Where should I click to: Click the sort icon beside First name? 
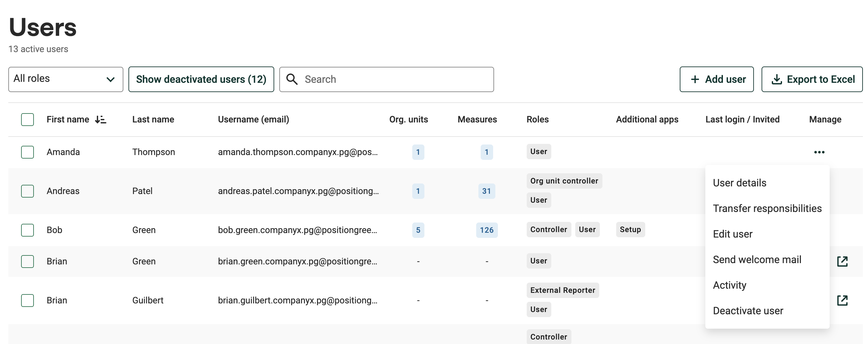point(100,120)
